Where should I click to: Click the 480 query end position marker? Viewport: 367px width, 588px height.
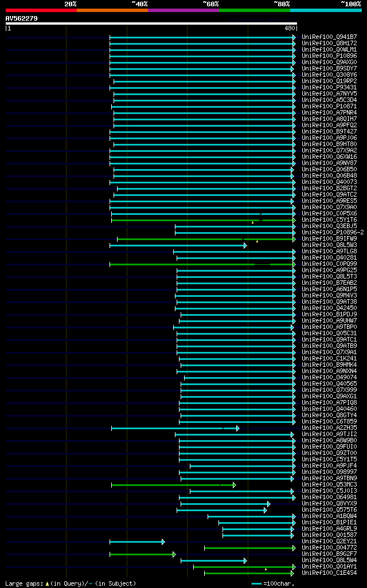291,28
